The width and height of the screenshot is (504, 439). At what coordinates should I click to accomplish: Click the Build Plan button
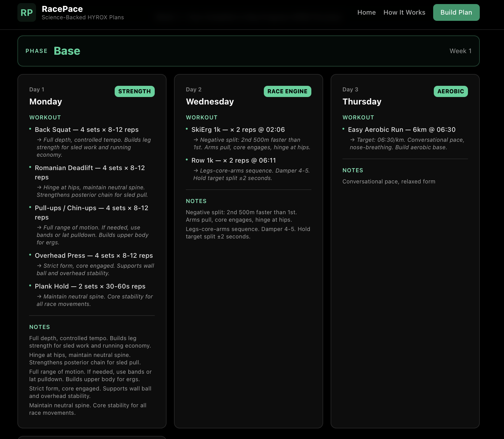coord(456,12)
